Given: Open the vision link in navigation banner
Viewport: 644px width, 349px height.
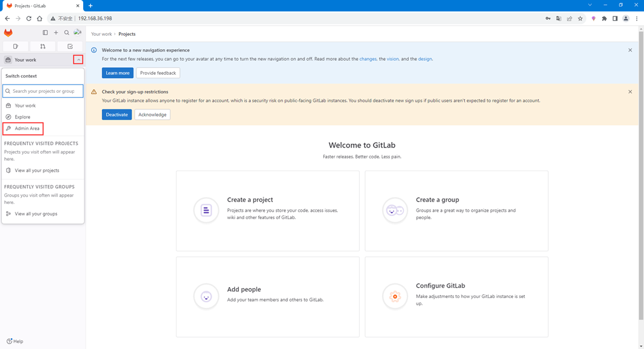Looking at the screenshot, I should 392,59.
